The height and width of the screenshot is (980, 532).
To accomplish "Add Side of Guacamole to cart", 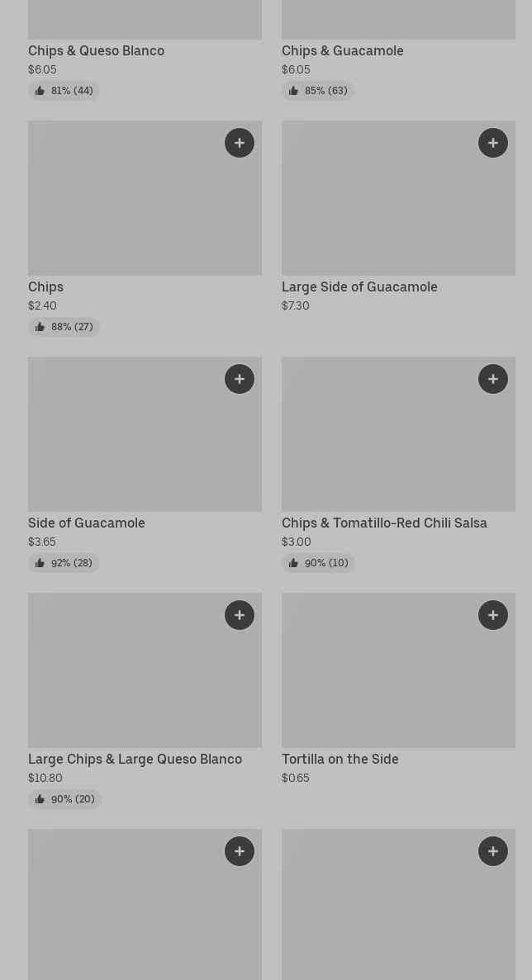I will point(240,379).
